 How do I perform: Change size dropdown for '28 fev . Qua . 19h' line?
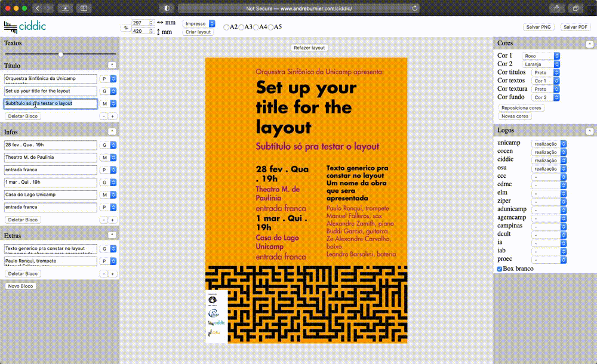point(108,146)
